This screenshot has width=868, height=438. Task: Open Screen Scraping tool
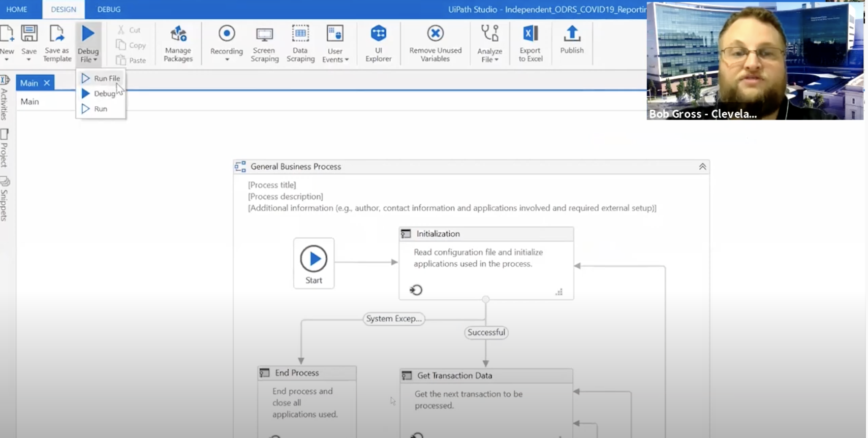(x=264, y=44)
